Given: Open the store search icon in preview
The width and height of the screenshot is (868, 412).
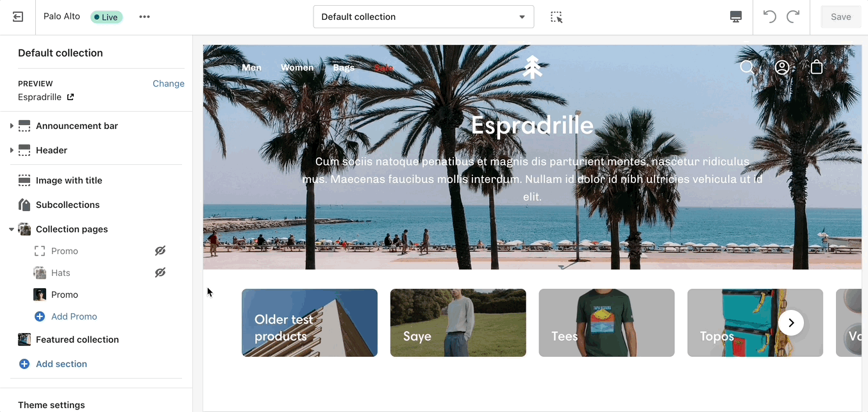Looking at the screenshot, I should [x=747, y=67].
